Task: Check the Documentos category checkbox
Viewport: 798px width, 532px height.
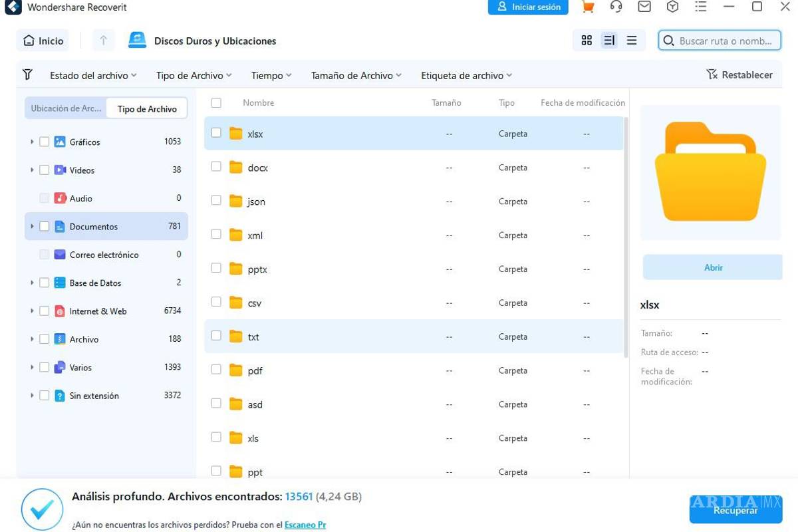Action: pyautogui.click(x=45, y=226)
